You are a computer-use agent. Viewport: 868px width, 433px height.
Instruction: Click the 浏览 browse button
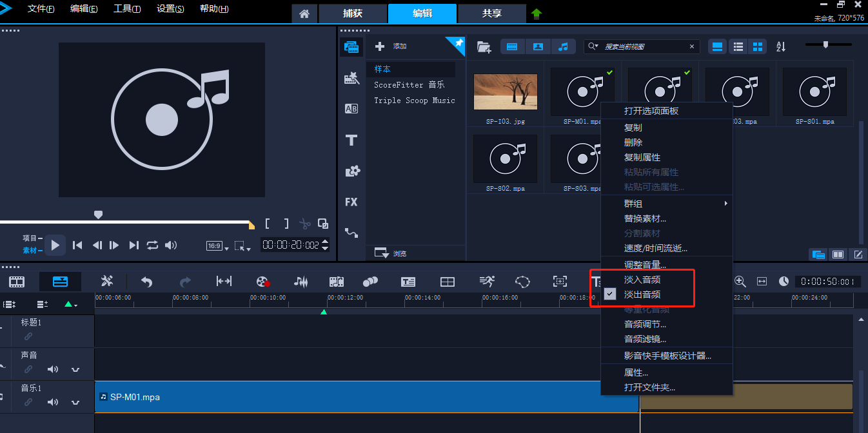[391, 253]
